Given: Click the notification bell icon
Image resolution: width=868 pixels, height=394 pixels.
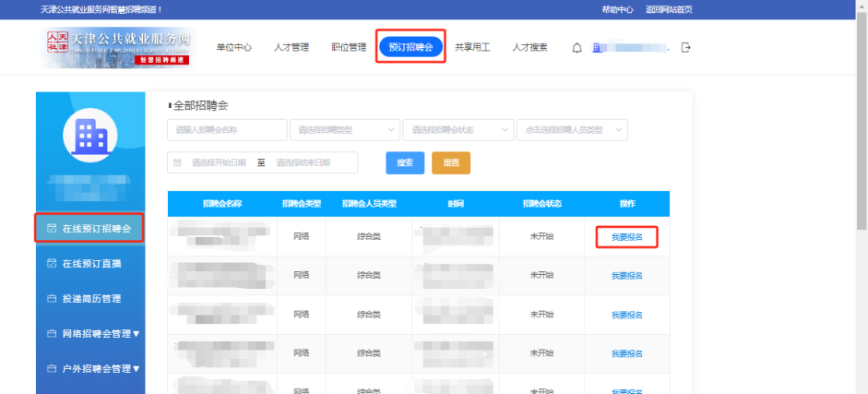Looking at the screenshot, I should (577, 48).
